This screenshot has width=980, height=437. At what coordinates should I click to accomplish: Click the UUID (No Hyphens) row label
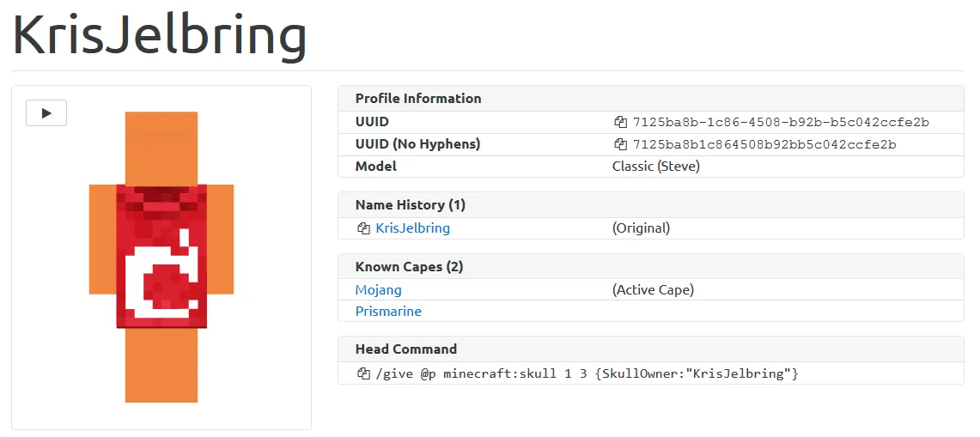417,144
